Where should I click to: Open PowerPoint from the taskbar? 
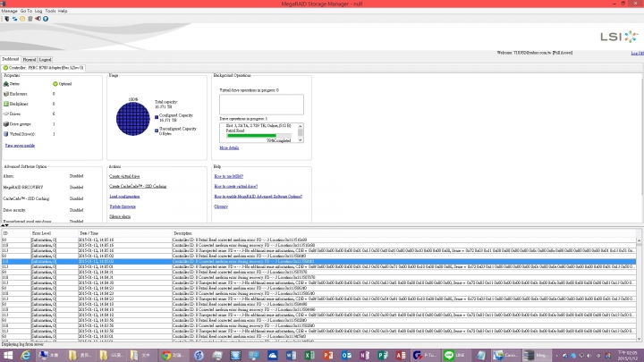pos(327,355)
